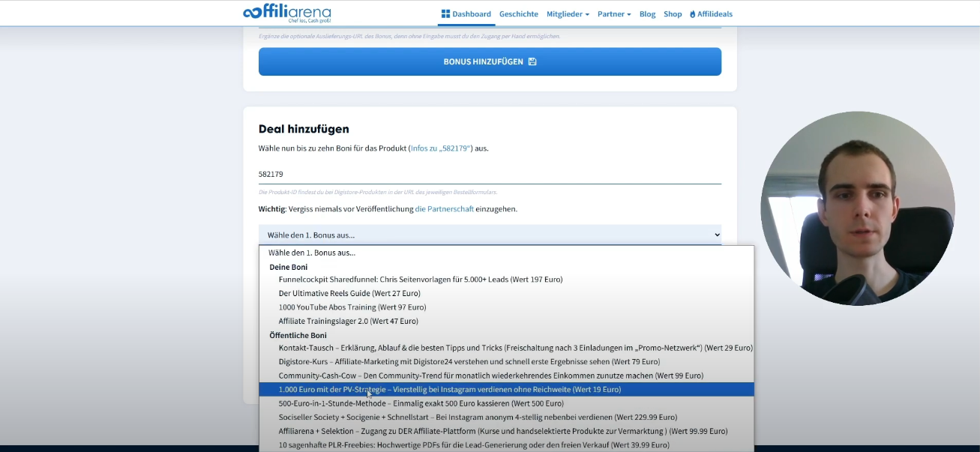Choose Der Ultimative Reels Guide option

[x=506, y=293]
